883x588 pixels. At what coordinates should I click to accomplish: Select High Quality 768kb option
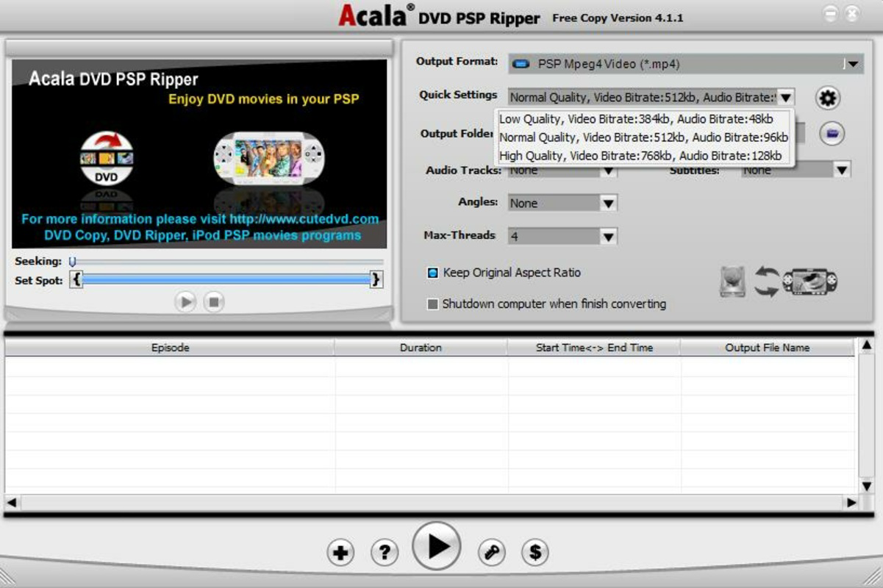pos(645,156)
